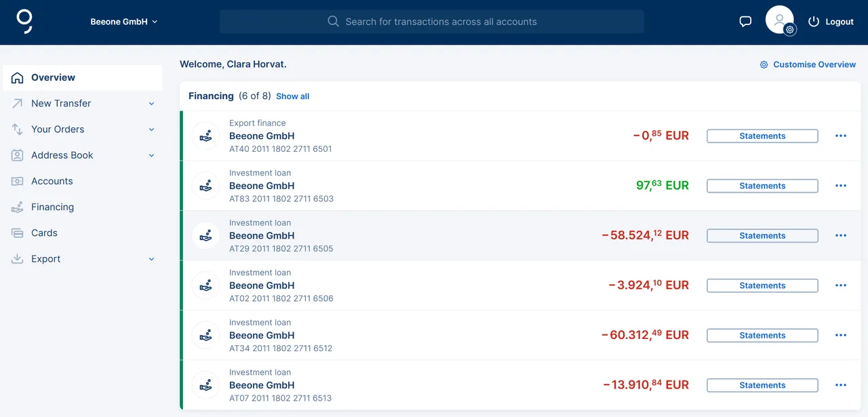Screen dimensions: 868x417
Task: Open more options for AT07 account
Action: point(841,385)
